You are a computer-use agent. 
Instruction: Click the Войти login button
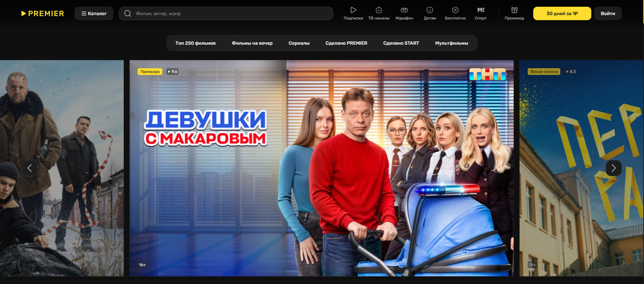(x=608, y=13)
